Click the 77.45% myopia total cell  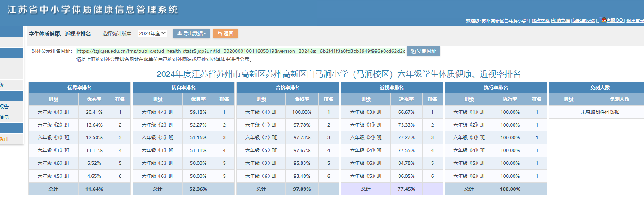pos(406,189)
